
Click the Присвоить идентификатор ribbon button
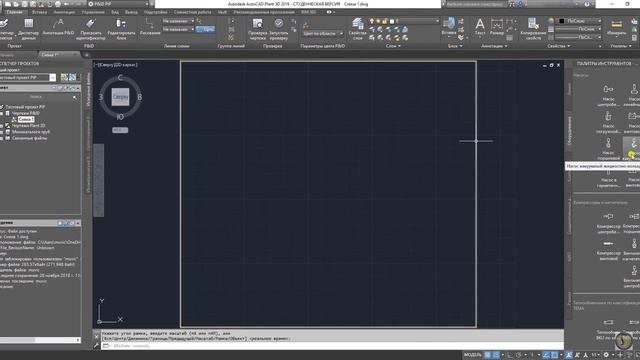pos(91,29)
